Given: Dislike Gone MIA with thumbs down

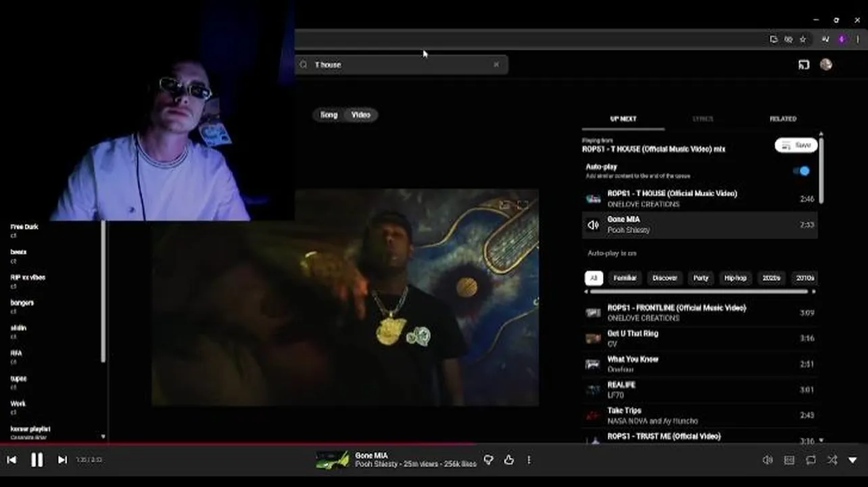Looking at the screenshot, I should click(x=489, y=460).
